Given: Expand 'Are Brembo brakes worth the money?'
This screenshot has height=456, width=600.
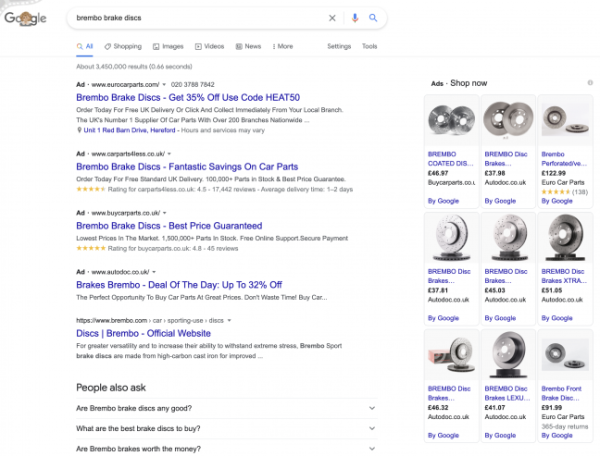Looking at the screenshot, I should point(225,449).
